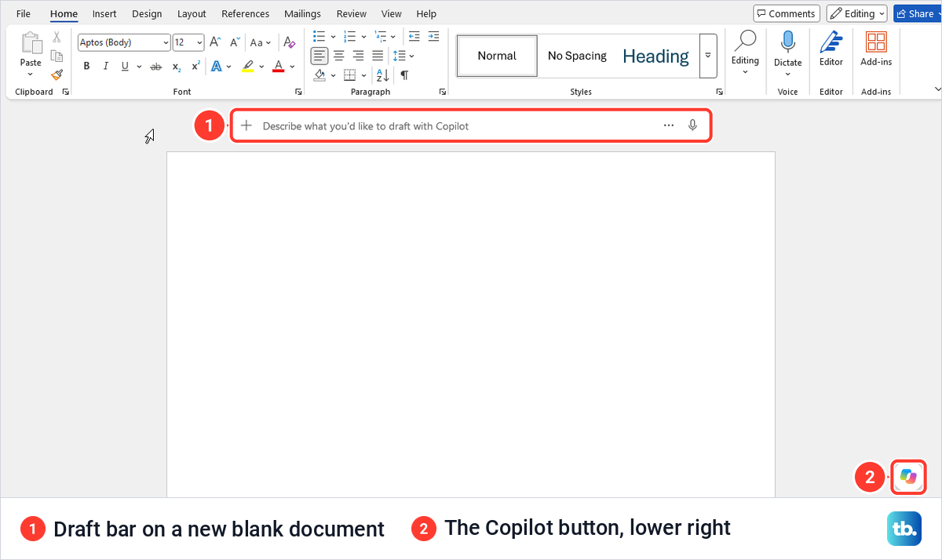Align text to the right
This screenshot has width=942, height=560.
(x=358, y=56)
